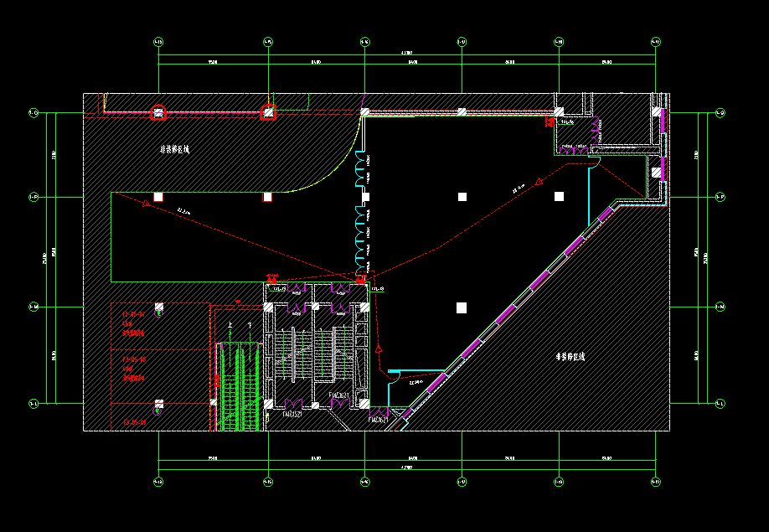769x532 pixels.
Task: Select the overall dimension text at top
Action: click(407, 54)
